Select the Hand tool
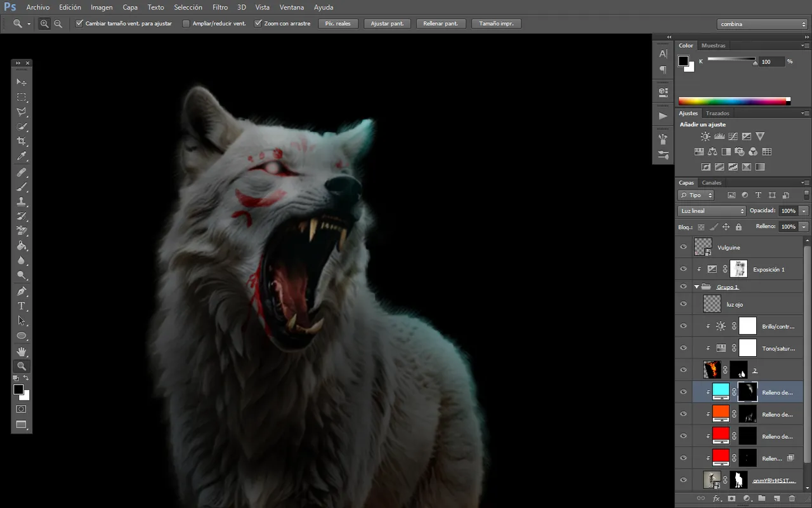 tap(22, 351)
